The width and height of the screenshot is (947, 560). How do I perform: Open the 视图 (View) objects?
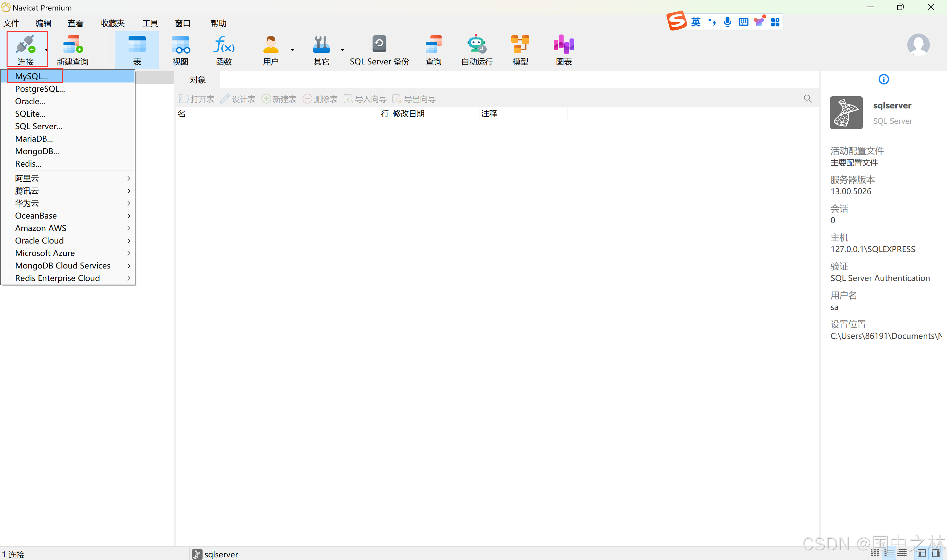tap(181, 50)
